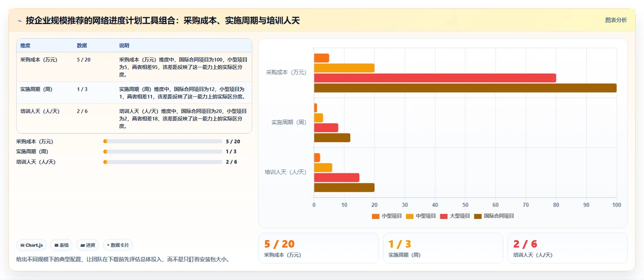Viewport: 644px width, 280px height.
Task: Toggle the 国际合同项目 legend series
Action: (494, 216)
